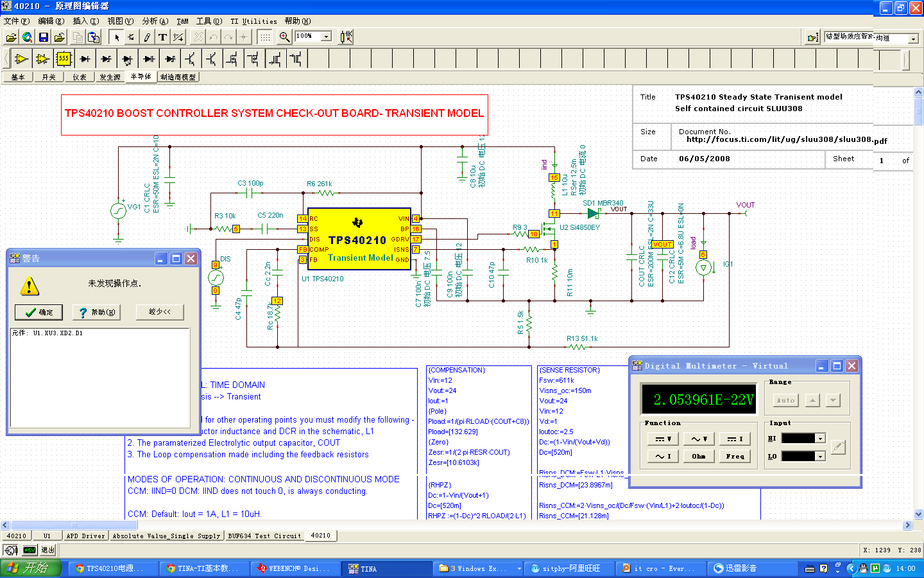This screenshot has width=924, height=578.
Task: Open the Absolute Value_Single Supply tab
Action: click(166, 536)
